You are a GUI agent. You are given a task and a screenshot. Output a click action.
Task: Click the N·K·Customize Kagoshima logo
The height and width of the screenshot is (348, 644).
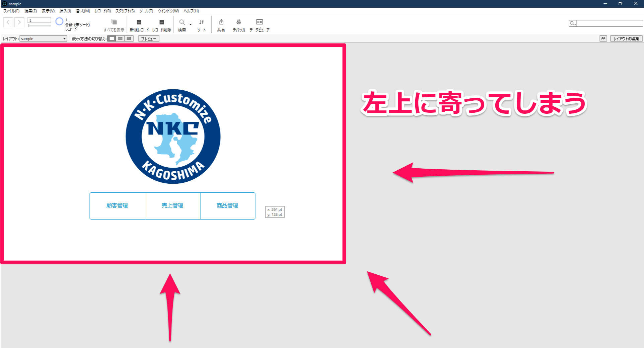173,137
